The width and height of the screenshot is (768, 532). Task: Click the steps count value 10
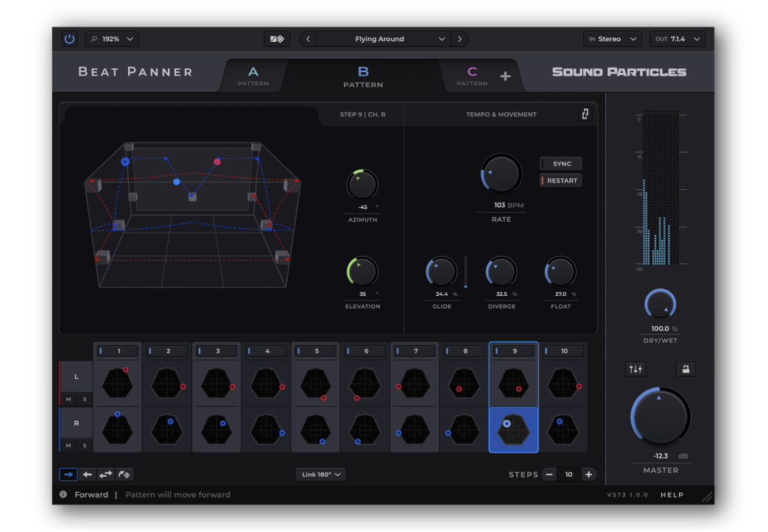[568, 475]
